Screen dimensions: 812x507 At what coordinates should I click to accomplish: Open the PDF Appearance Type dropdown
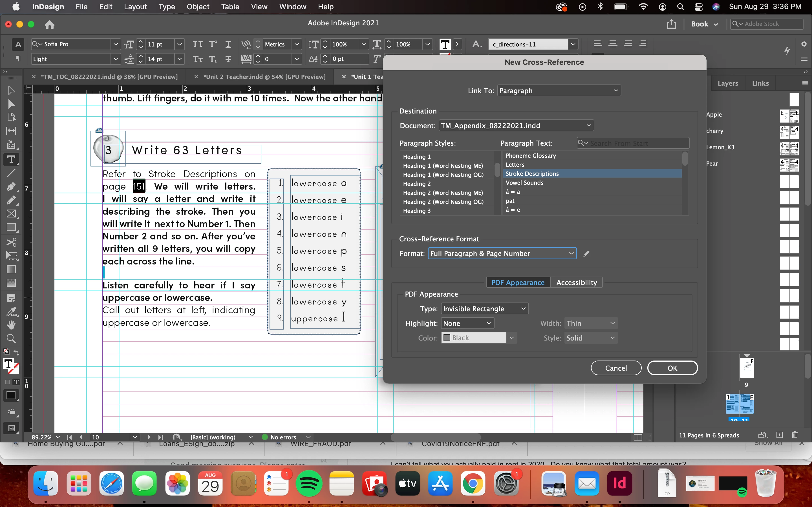pyautogui.click(x=484, y=308)
